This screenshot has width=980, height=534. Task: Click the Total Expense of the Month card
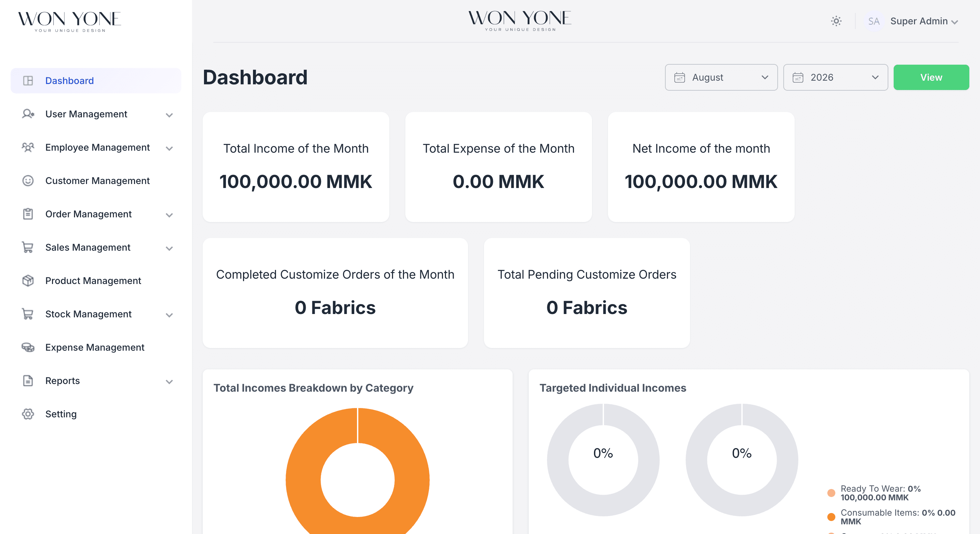(498, 167)
